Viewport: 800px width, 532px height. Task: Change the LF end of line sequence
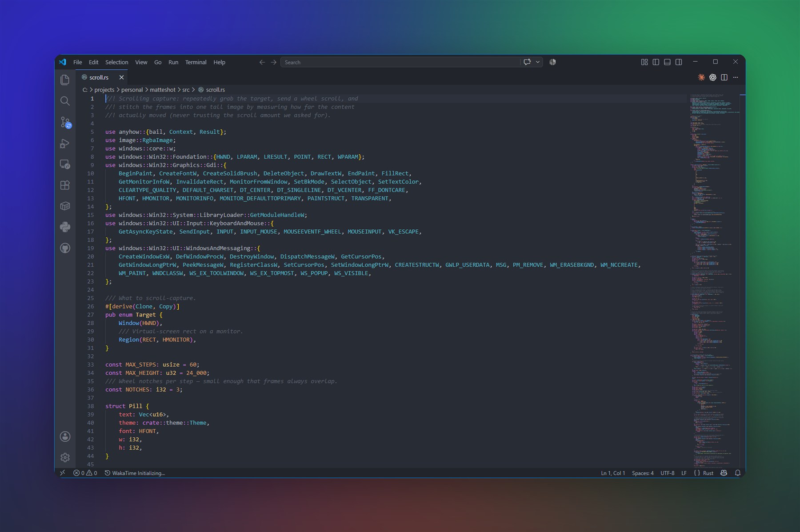coord(684,473)
